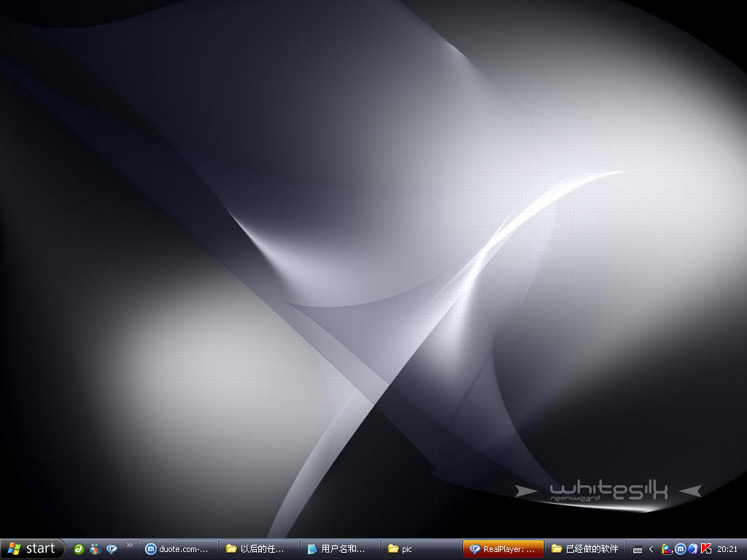The width and height of the screenshot is (747, 560).
Task: Click the colorful first system tray icon
Action: (667, 549)
